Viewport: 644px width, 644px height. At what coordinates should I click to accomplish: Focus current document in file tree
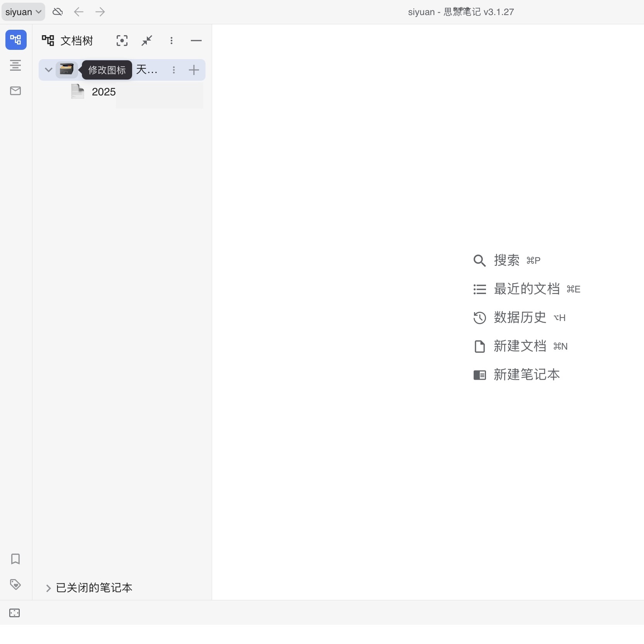[122, 41]
